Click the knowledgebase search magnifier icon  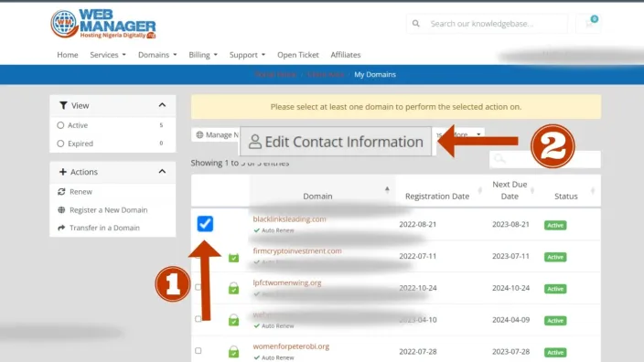tap(415, 24)
